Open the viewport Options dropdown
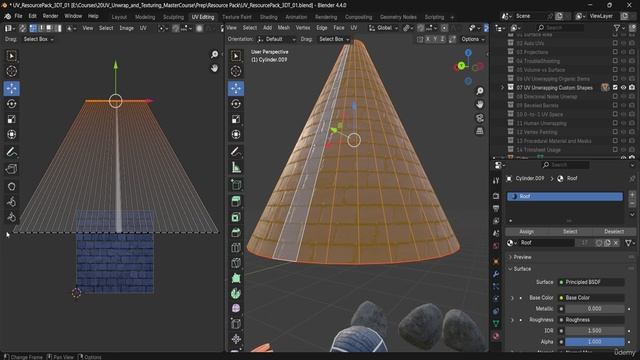Viewport: 640px width, 360px height. click(x=473, y=39)
